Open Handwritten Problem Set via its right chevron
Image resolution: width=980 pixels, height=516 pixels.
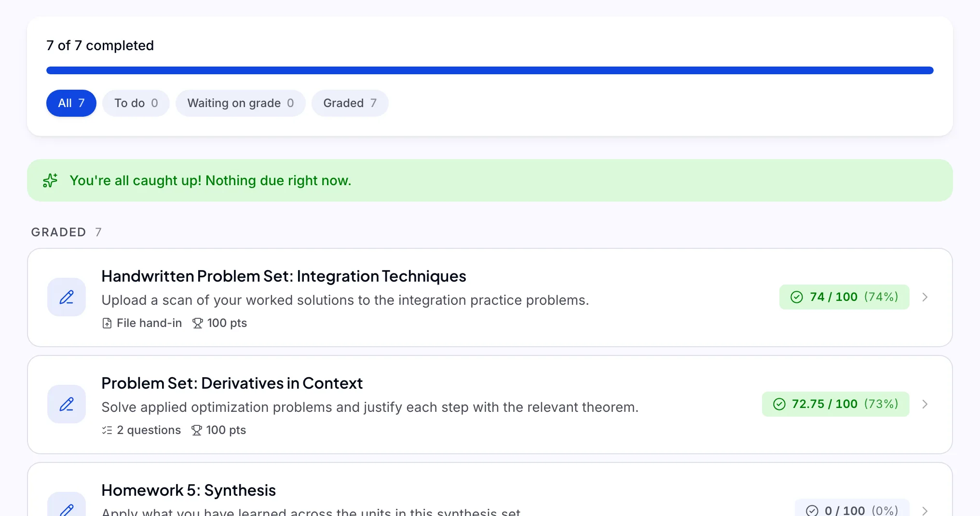[925, 297]
